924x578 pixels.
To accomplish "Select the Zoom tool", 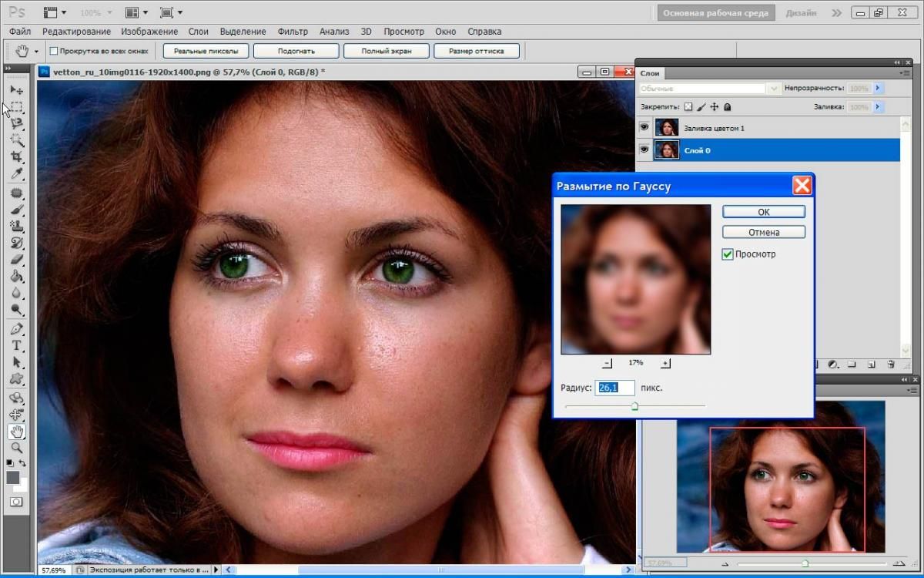I will [16, 448].
